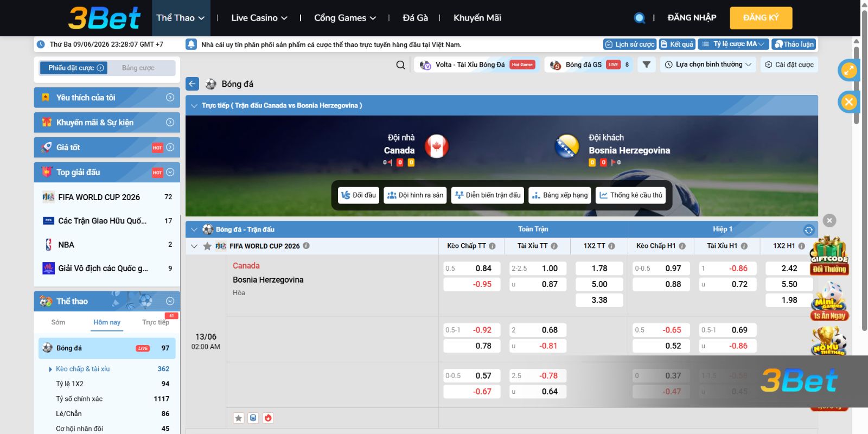Switch to Bảng cược tab
The height and width of the screenshot is (434, 868).
pos(138,68)
